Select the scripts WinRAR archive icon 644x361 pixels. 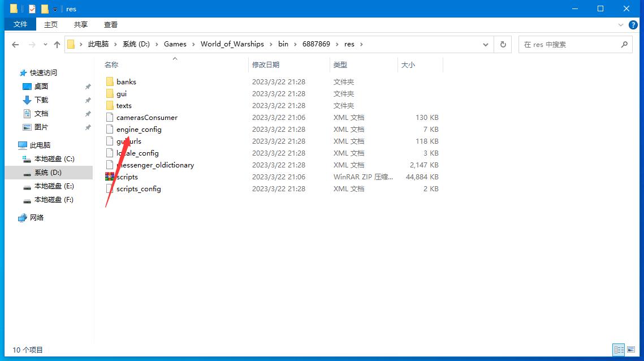coord(110,177)
